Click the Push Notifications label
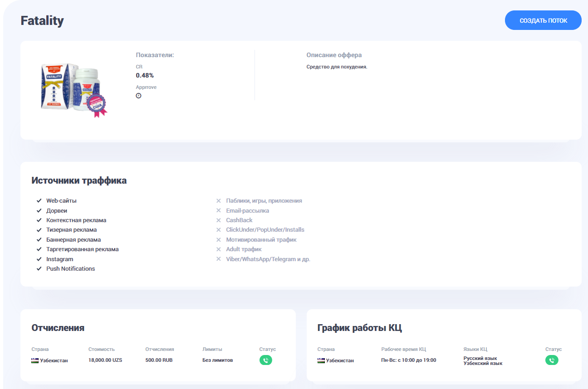This screenshot has height=389, width=588. pyautogui.click(x=71, y=269)
